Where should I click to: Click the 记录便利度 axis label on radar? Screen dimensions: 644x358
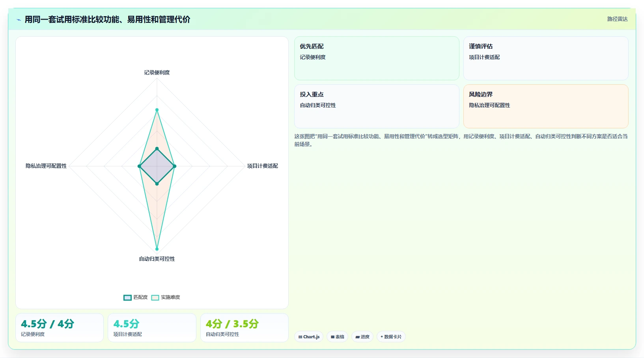coord(157,72)
